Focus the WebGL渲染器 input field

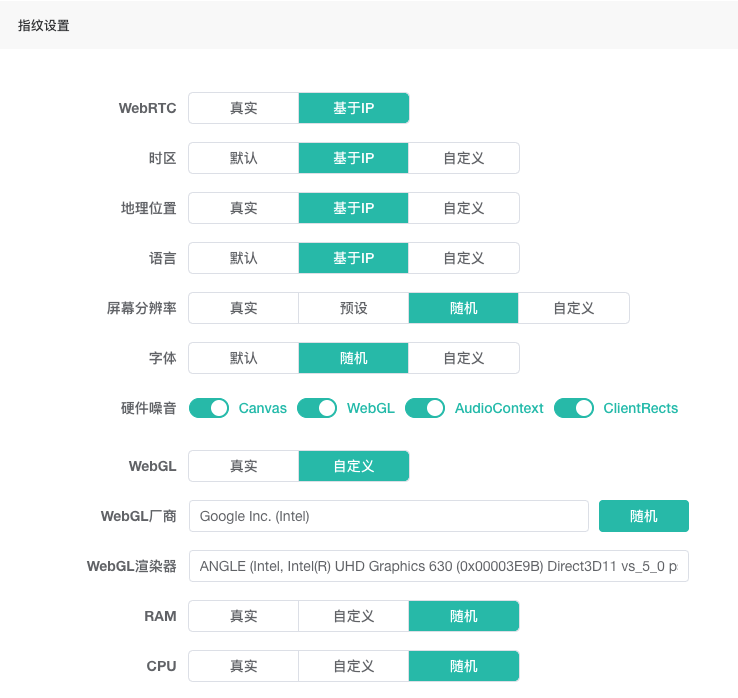438,566
